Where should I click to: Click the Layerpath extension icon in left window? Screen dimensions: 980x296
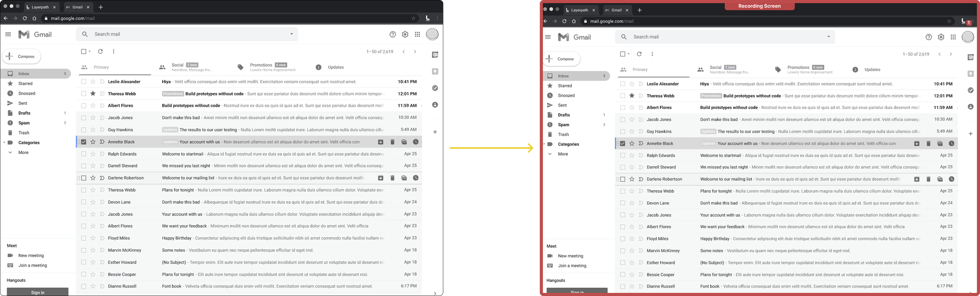428,18
